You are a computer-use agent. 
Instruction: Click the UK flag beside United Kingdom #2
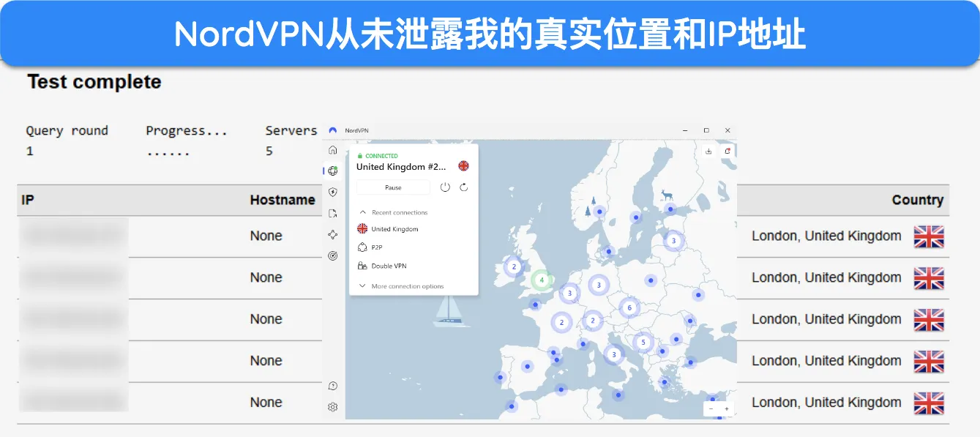(463, 166)
